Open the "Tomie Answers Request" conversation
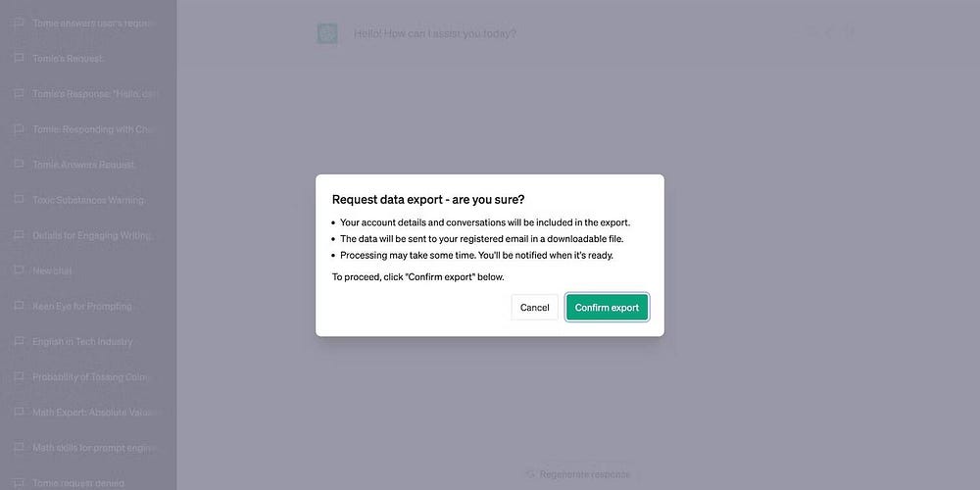 click(84, 165)
